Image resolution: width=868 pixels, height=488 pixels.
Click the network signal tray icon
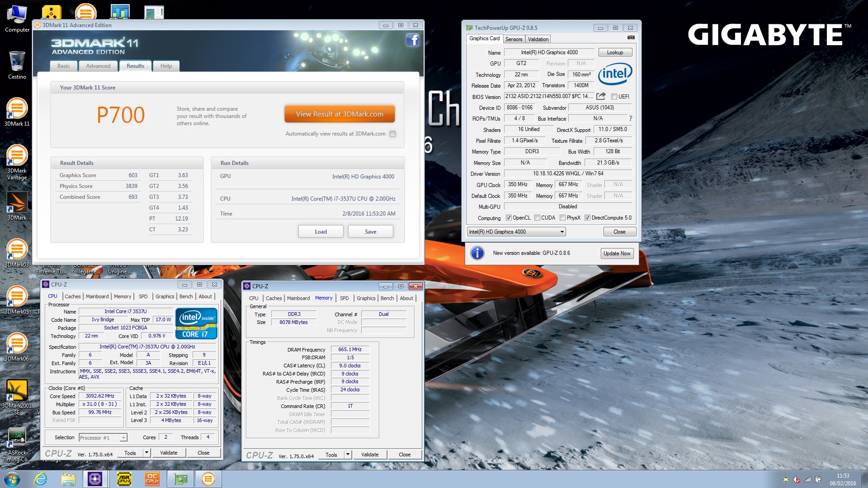pos(807,479)
